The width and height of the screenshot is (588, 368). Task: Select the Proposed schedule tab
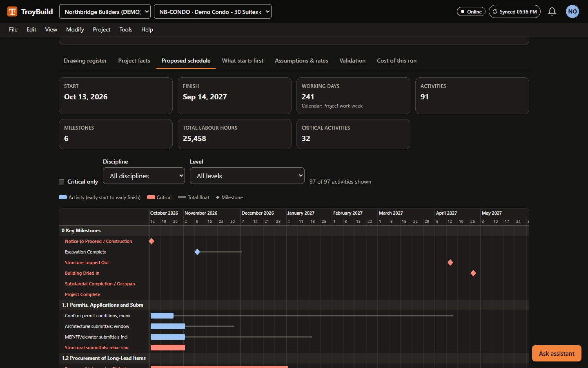pos(186,61)
